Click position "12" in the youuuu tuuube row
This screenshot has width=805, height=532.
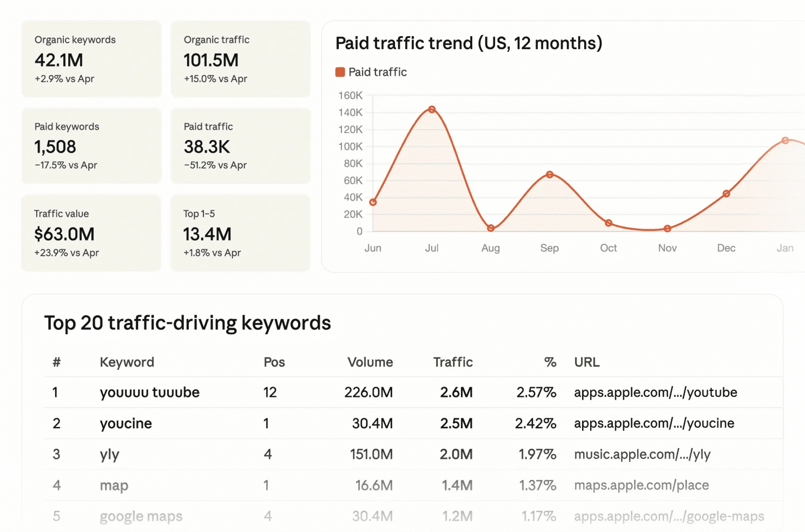click(x=270, y=393)
